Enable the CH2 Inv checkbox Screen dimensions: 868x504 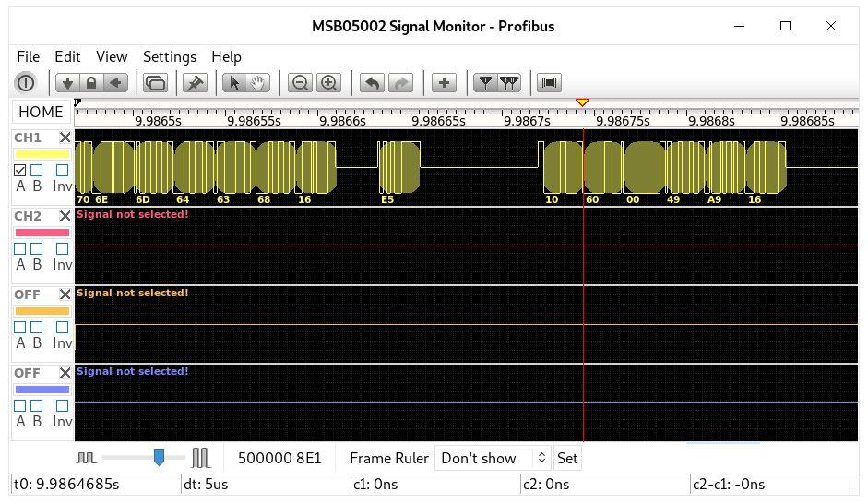coord(62,249)
